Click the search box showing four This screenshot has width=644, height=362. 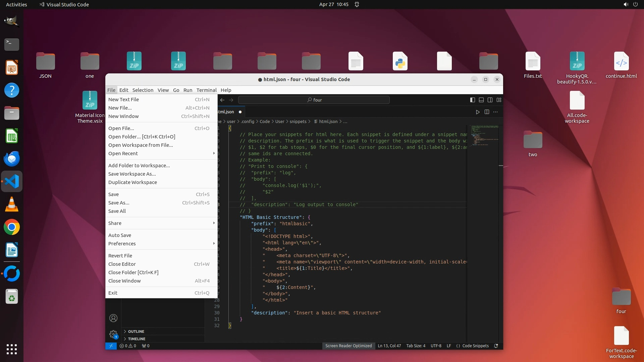(x=314, y=100)
